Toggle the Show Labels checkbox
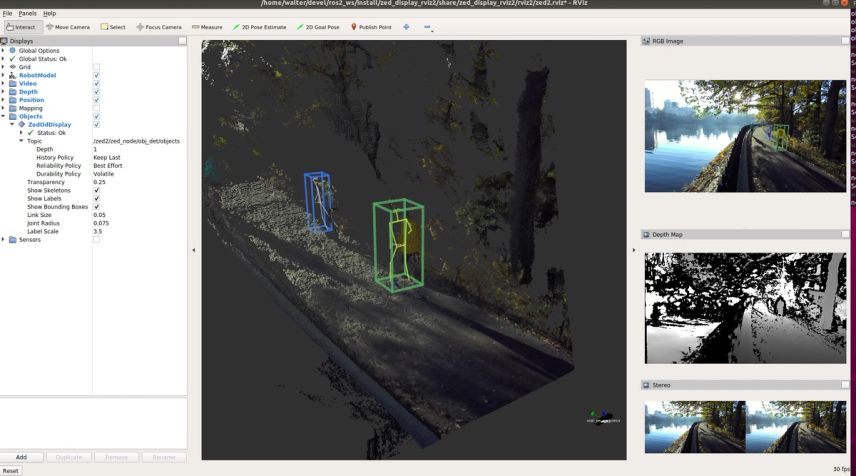Screen dimensions: 856x476 pyautogui.click(x=97, y=199)
